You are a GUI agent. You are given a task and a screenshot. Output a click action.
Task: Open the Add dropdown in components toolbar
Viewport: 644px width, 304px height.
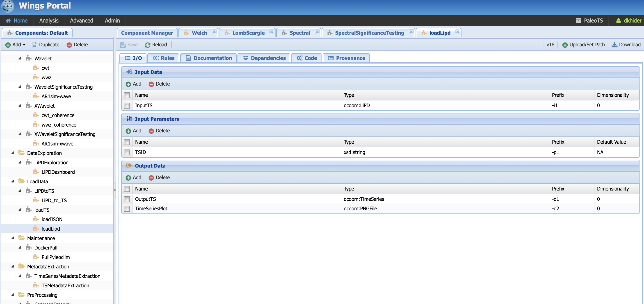(16, 45)
